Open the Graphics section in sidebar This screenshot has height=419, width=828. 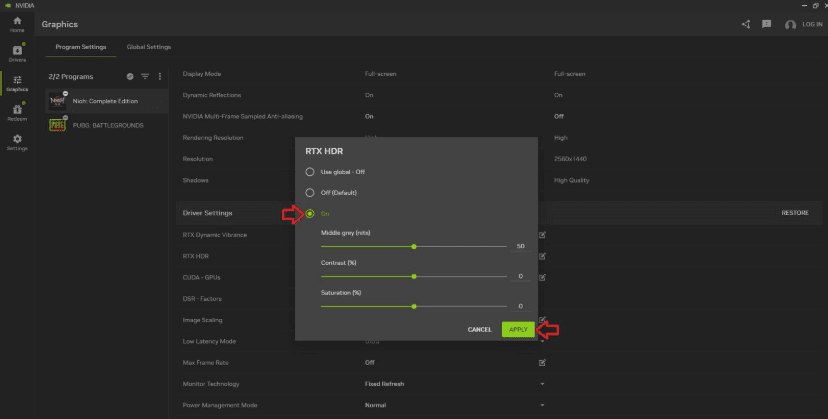17,83
